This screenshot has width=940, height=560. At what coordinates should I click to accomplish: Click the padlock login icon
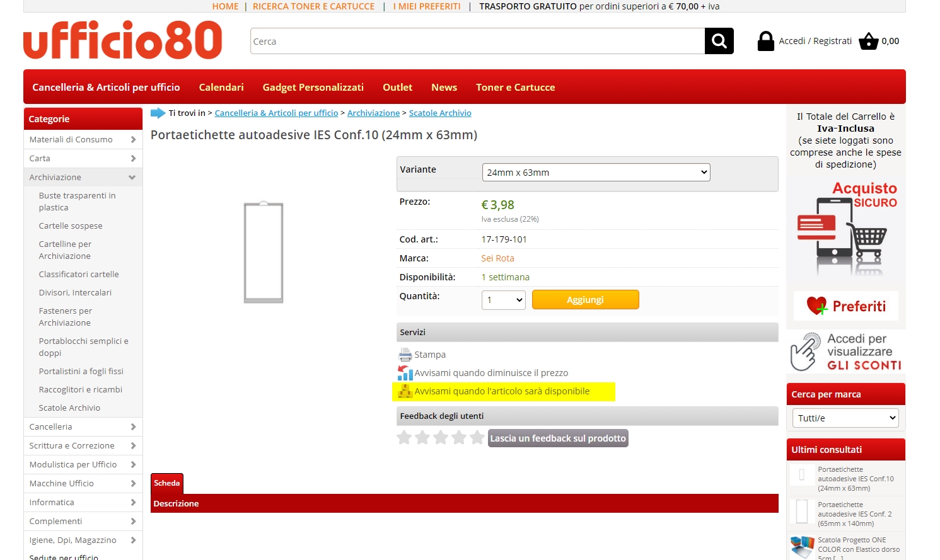[x=765, y=41]
